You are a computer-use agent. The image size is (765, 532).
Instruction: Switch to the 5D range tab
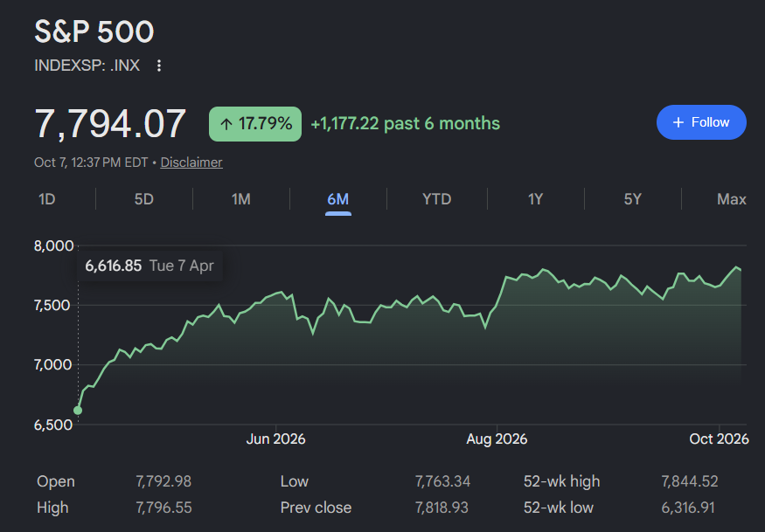point(144,199)
